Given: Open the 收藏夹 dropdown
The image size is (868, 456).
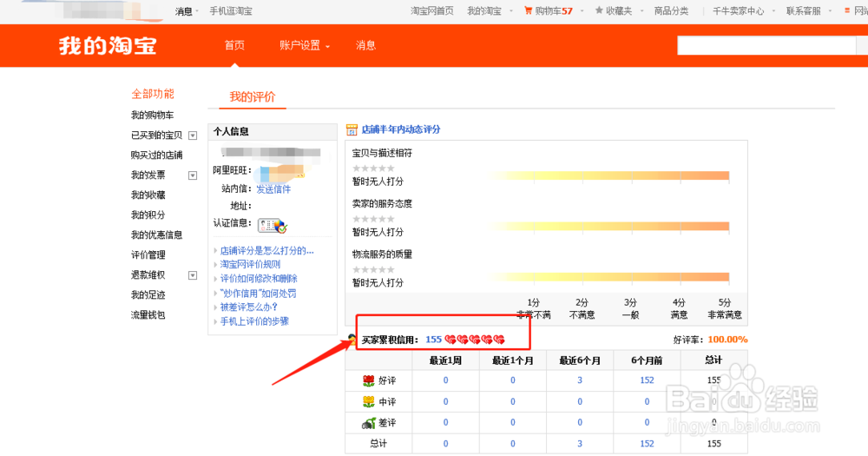Looking at the screenshot, I should pyautogui.click(x=624, y=10).
